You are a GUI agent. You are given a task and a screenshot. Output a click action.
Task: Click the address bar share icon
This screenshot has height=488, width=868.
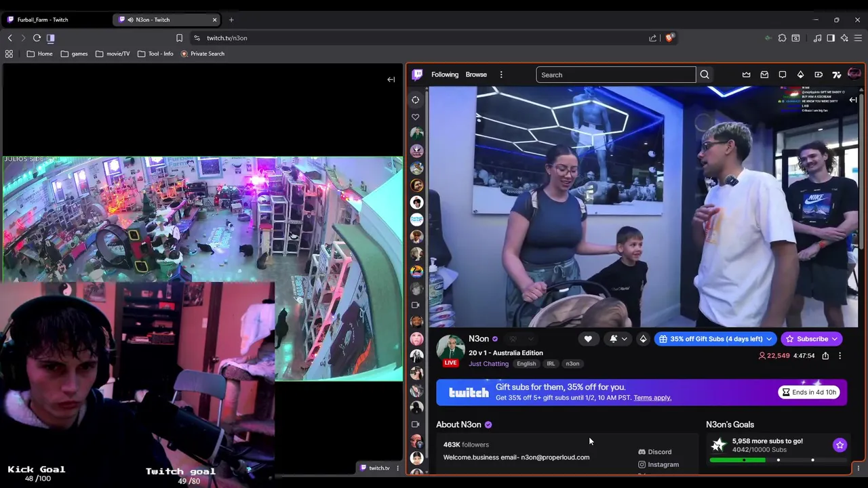pyautogui.click(x=653, y=38)
